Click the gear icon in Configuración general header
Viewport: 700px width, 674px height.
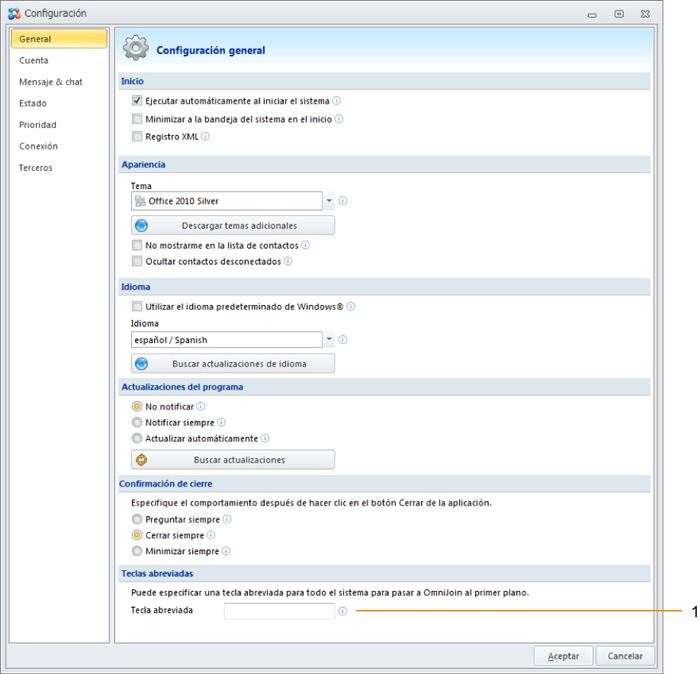(136, 48)
